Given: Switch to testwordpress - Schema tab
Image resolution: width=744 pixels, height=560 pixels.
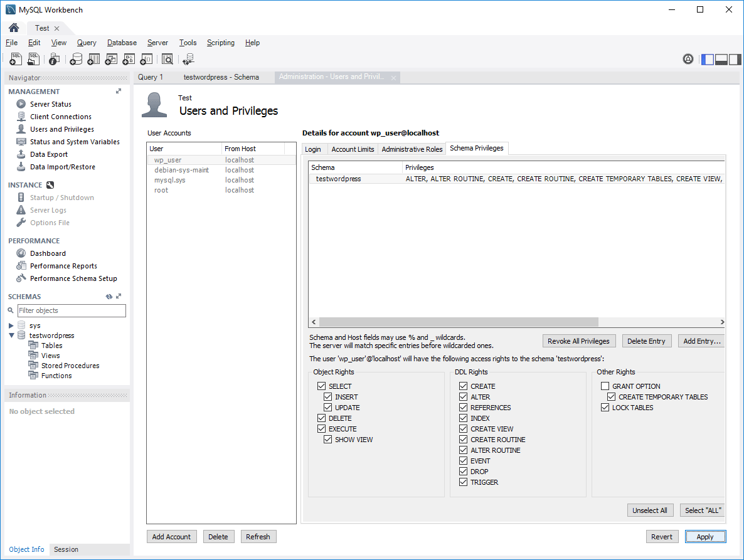Looking at the screenshot, I should pos(221,77).
